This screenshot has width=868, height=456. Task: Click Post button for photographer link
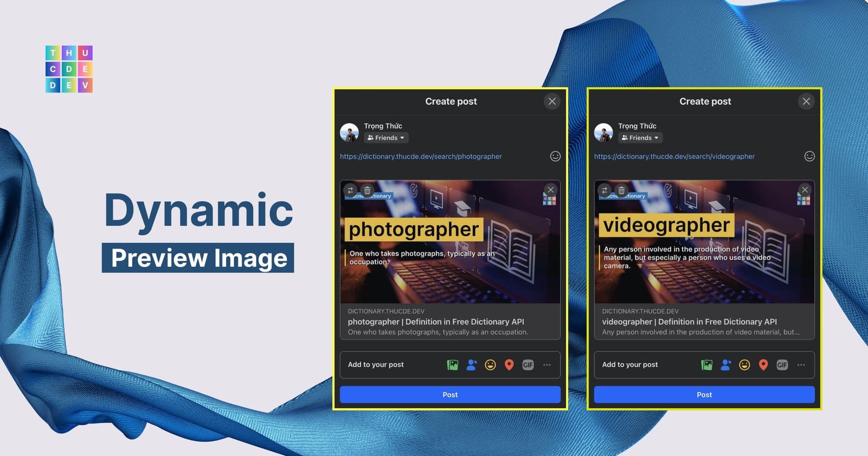450,395
